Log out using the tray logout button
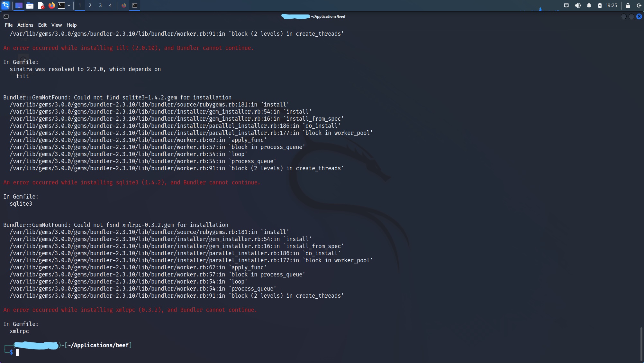This screenshot has height=363, width=644. [638, 5]
